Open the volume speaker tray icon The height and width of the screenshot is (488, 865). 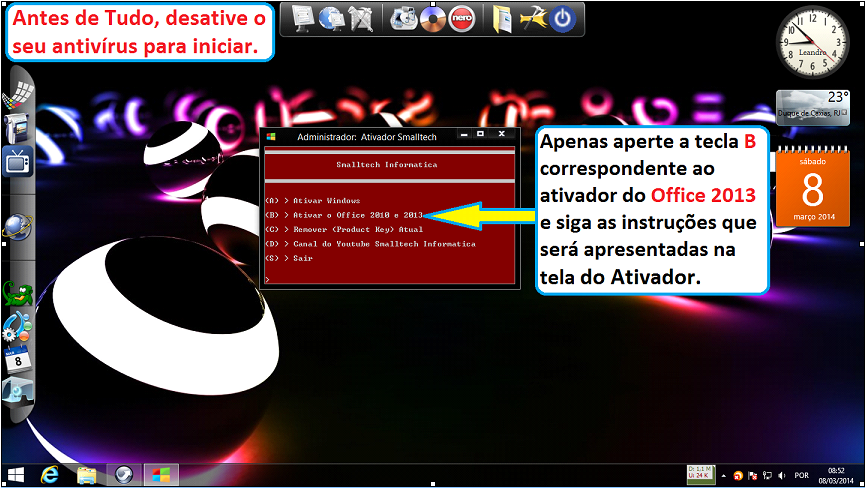[782, 475]
